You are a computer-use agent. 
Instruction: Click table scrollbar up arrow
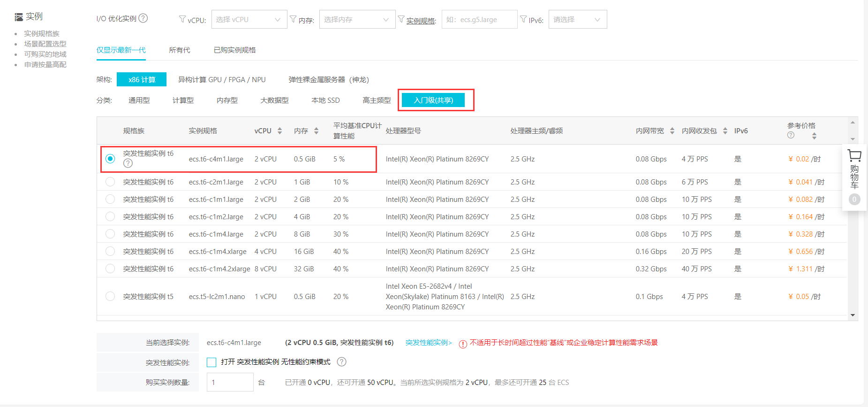(x=853, y=123)
